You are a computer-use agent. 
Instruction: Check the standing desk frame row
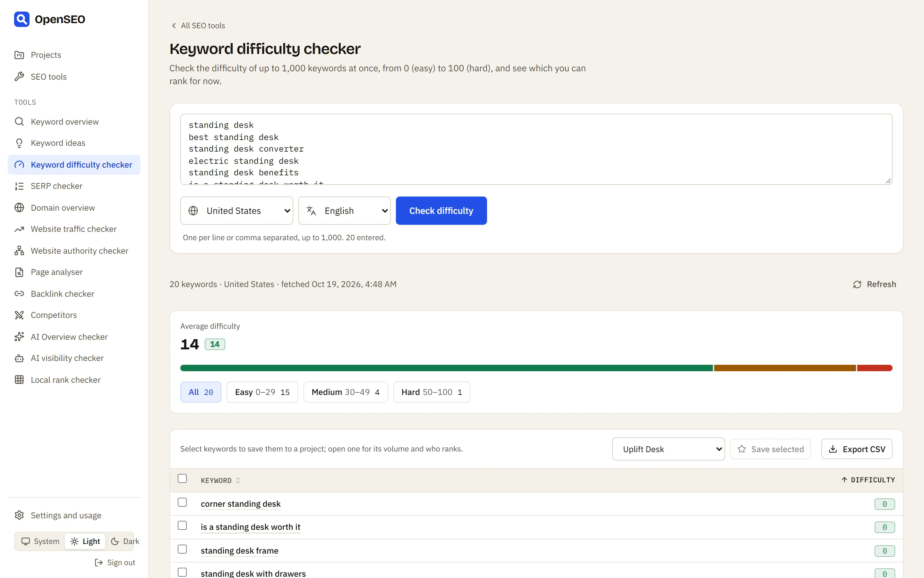(182, 549)
